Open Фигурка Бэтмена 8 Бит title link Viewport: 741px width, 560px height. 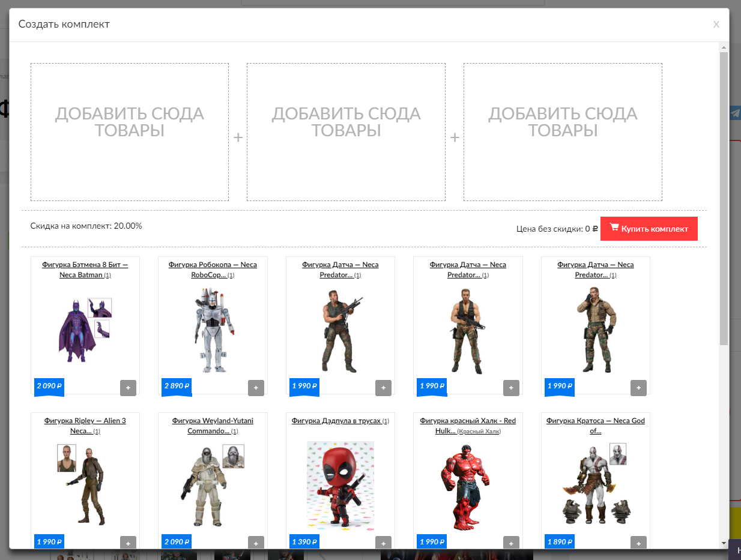[85, 269]
